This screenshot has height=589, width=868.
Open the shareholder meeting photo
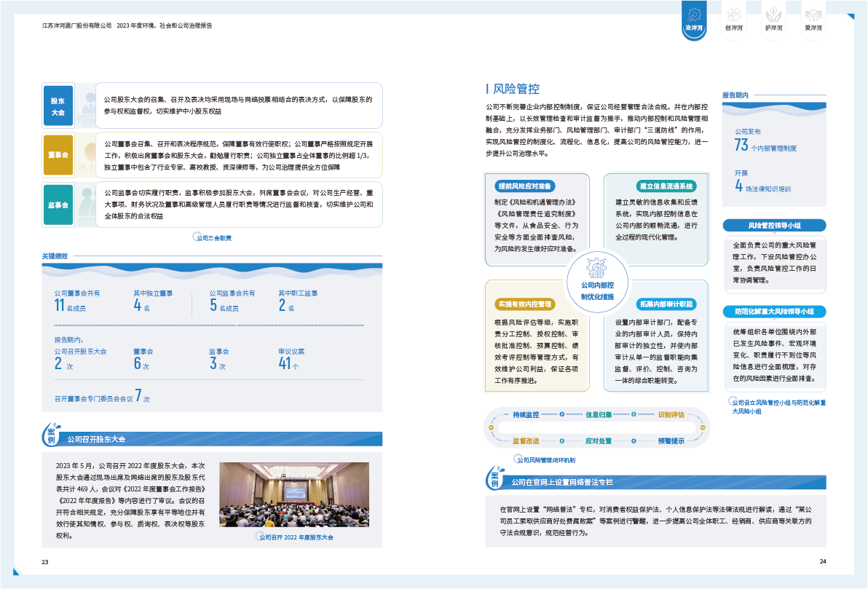(x=294, y=495)
